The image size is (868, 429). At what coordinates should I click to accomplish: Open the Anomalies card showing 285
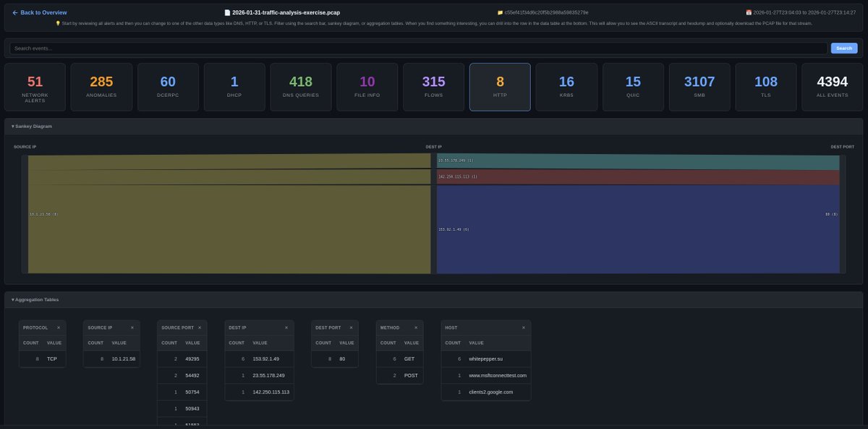pos(101,87)
